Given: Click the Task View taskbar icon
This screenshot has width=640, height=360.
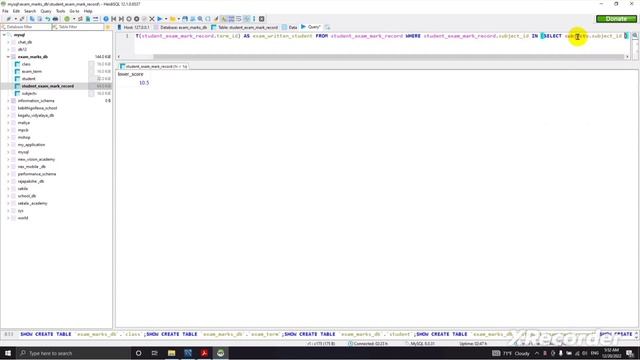Looking at the screenshot, I should coord(155,353).
